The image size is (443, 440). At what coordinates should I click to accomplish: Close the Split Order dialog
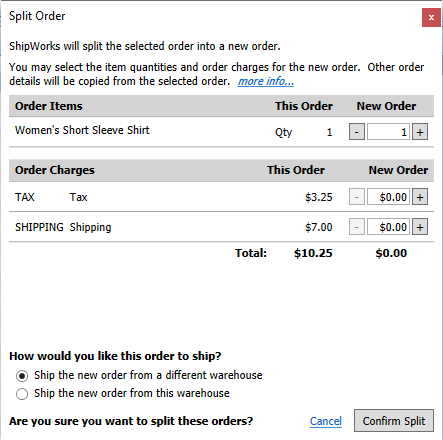tap(431, 17)
